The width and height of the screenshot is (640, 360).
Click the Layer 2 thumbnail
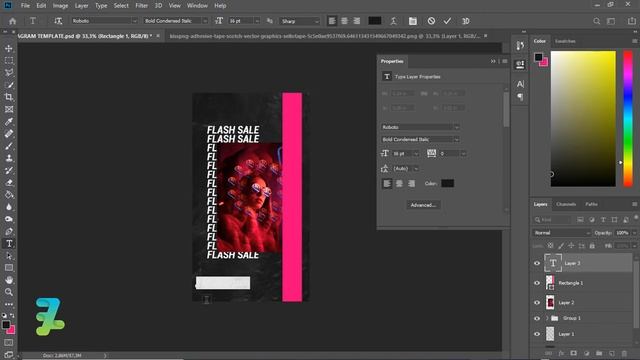550,302
